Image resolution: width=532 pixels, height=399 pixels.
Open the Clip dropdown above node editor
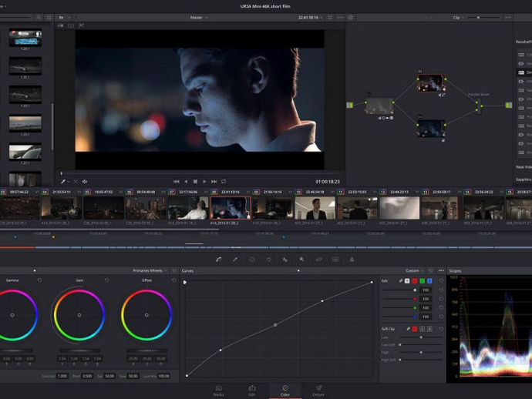coord(459,17)
